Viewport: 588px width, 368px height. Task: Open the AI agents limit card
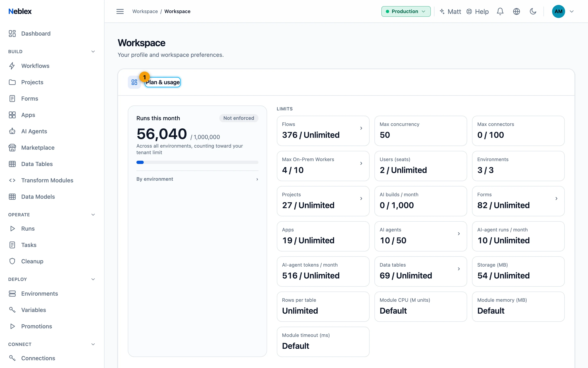tap(421, 236)
